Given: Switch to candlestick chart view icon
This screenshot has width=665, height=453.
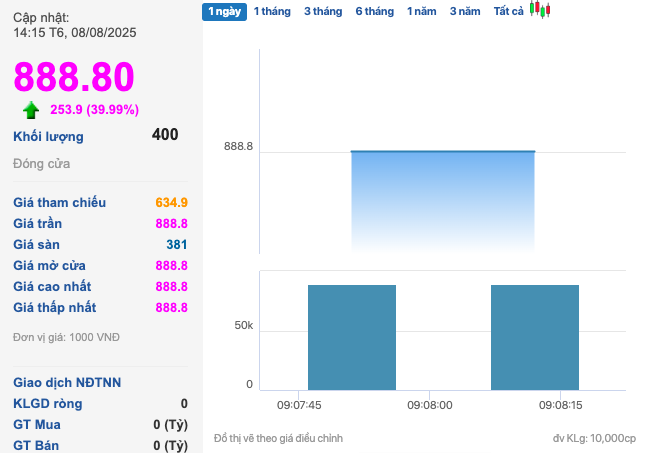Looking at the screenshot, I should (540, 11).
